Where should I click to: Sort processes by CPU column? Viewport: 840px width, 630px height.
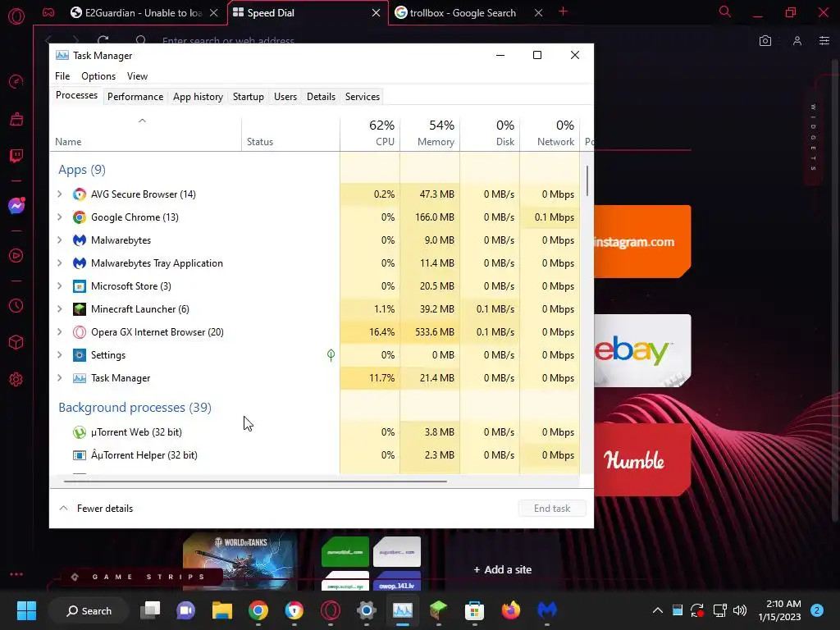tap(370, 134)
